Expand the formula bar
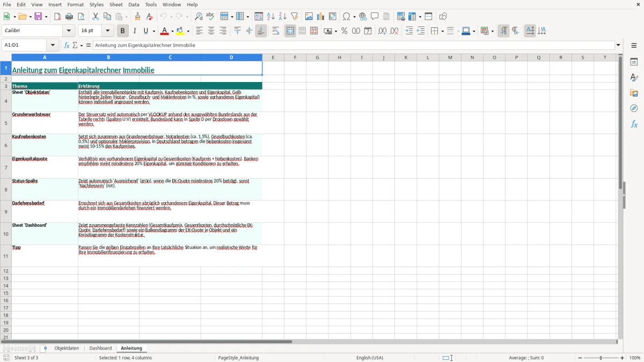Image resolution: width=644 pixels, height=362 pixels. point(618,46)
